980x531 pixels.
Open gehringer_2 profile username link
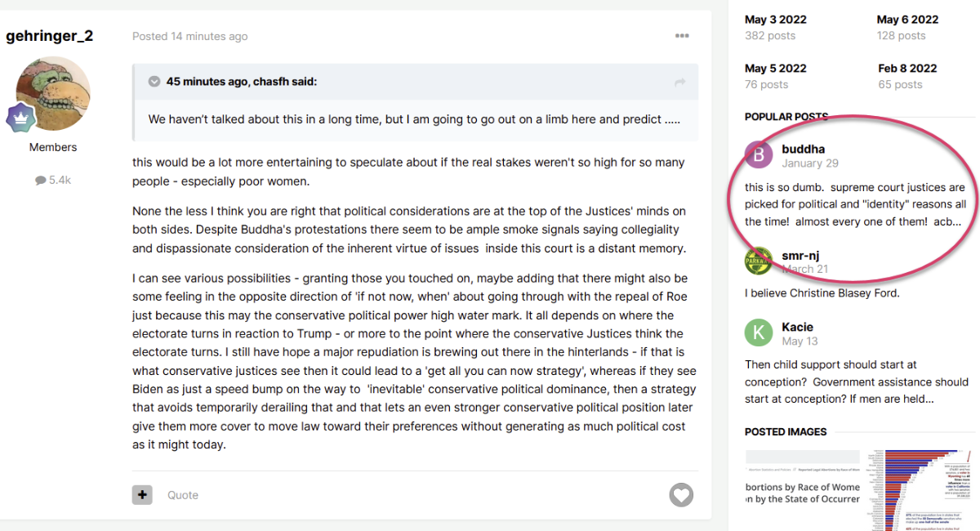50,36
